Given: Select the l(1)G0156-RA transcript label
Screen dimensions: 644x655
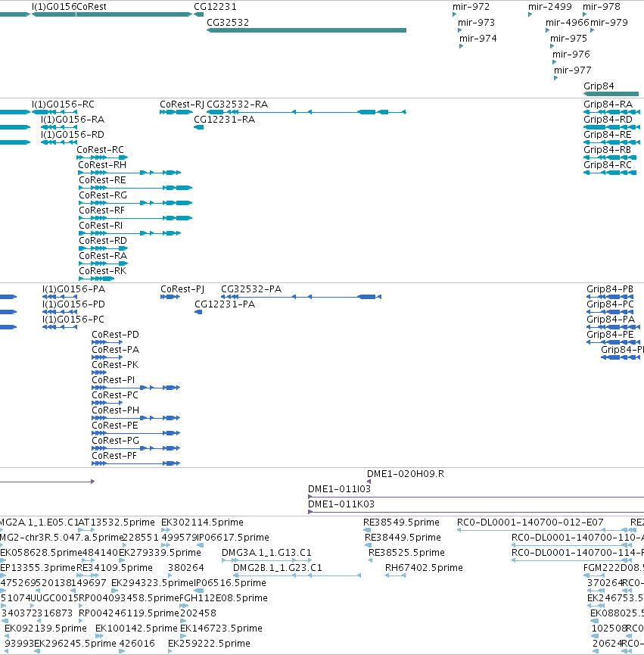Looking at the screenshot, I should tap(73, 120).
